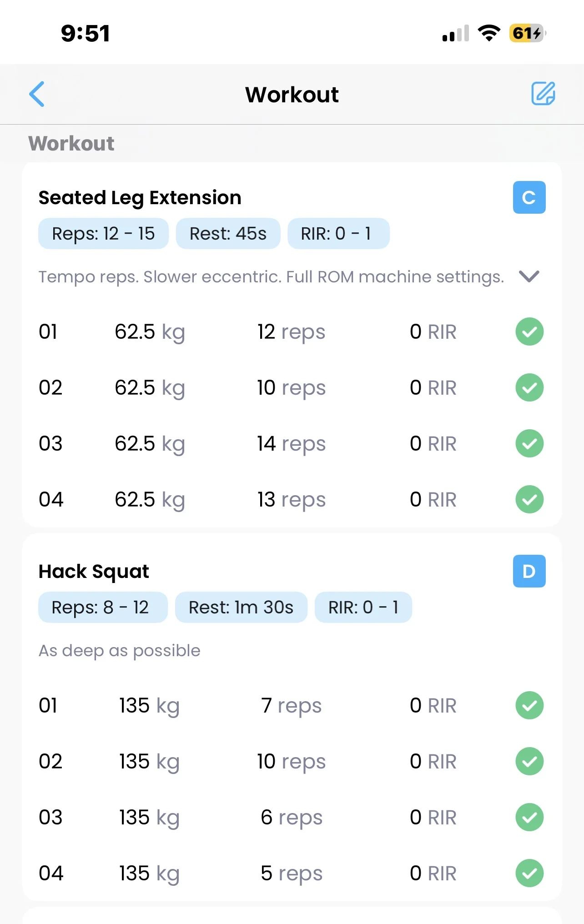Tap the Reps: 12 - 15 chip

pyautogui.click(x=103, y=234)
